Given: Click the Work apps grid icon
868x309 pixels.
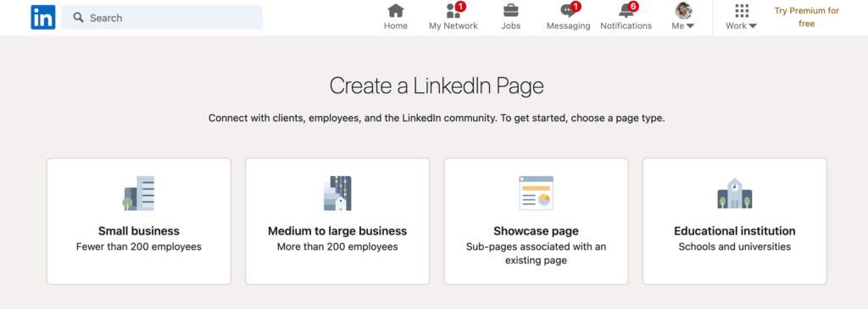Looking at the screenshot, I should click(742, 10).
